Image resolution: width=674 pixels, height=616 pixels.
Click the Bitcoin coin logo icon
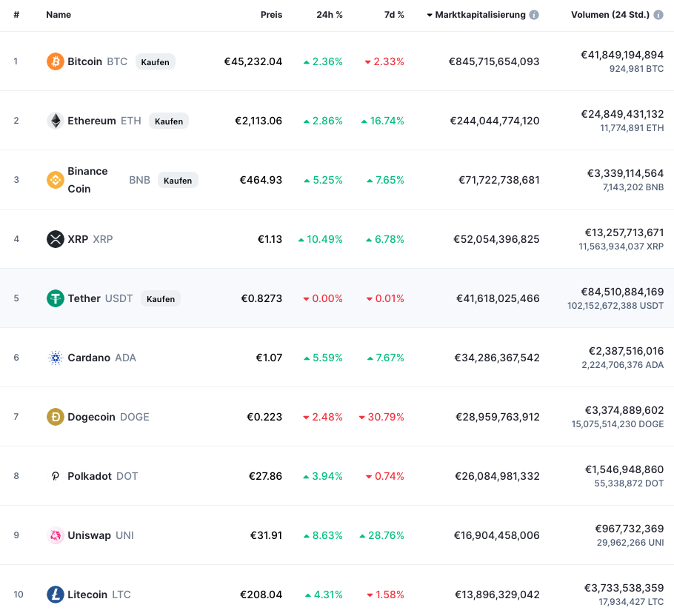coord(56,61)
